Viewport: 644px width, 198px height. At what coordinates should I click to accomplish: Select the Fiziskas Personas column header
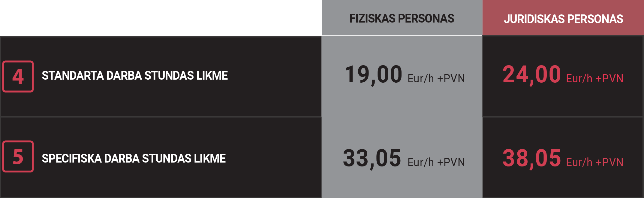click(x=402, y=19)
